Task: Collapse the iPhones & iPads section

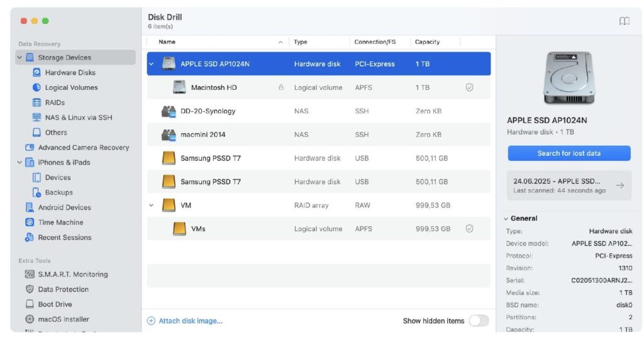Action: 19,162
